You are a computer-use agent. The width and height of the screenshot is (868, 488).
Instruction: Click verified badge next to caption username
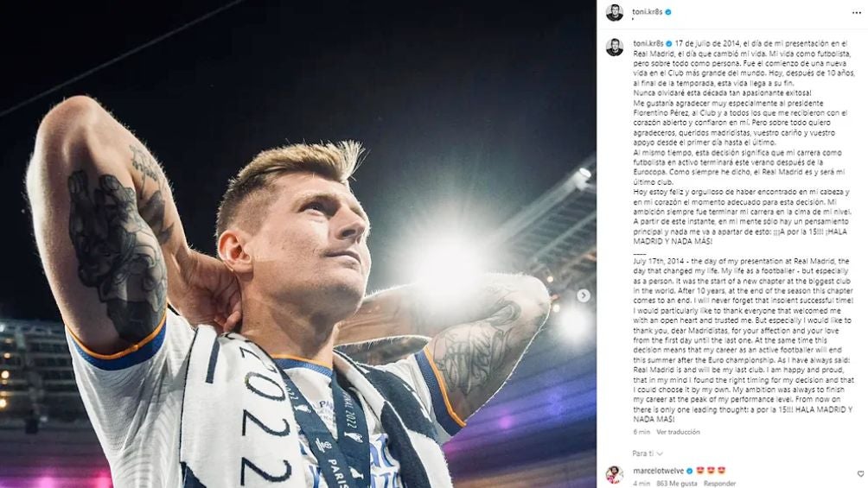pos(668,43)
